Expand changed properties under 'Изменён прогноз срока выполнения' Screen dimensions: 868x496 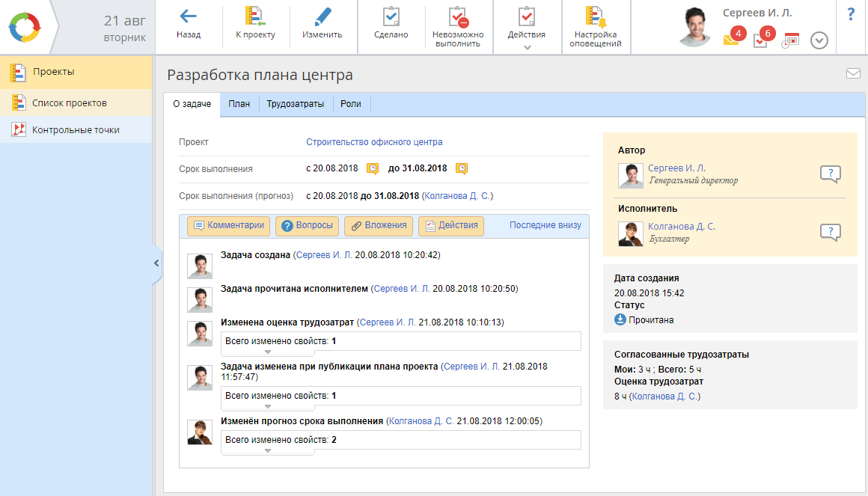pos(268,451)
